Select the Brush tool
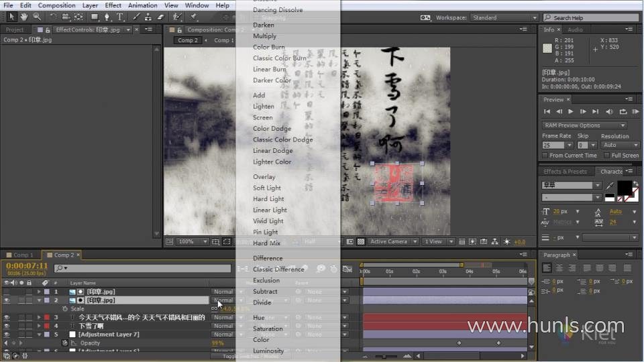 click(136, 17)
